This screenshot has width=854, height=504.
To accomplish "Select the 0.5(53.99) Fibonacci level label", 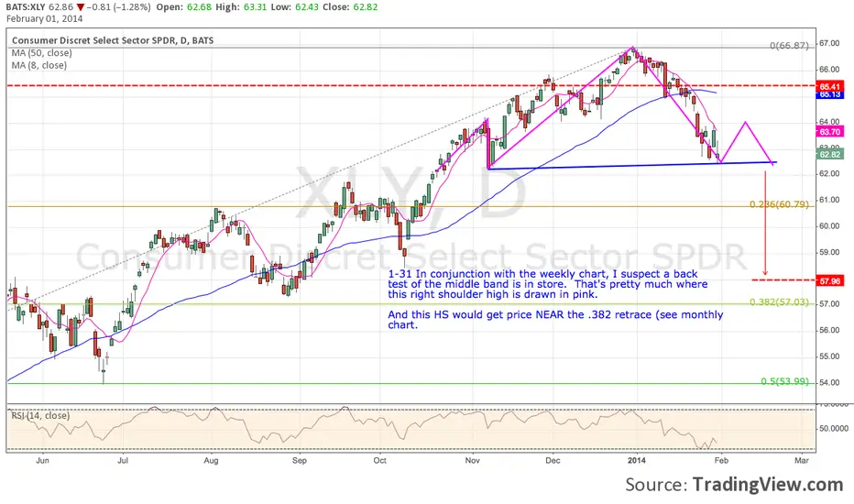I will pos(785,381).
